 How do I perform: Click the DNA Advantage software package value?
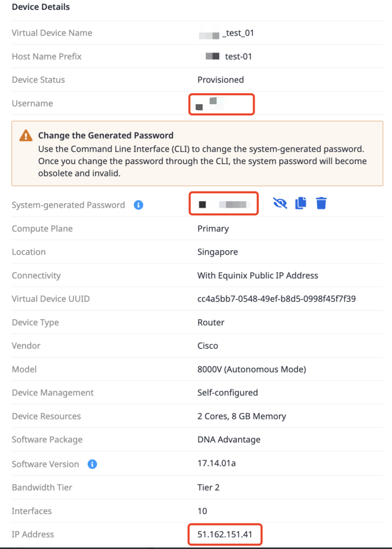point(229,440)
